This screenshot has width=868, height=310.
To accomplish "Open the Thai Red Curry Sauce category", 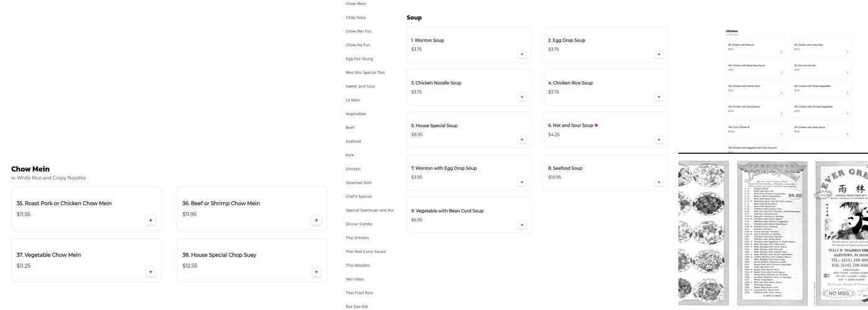I will coord(365,252).
